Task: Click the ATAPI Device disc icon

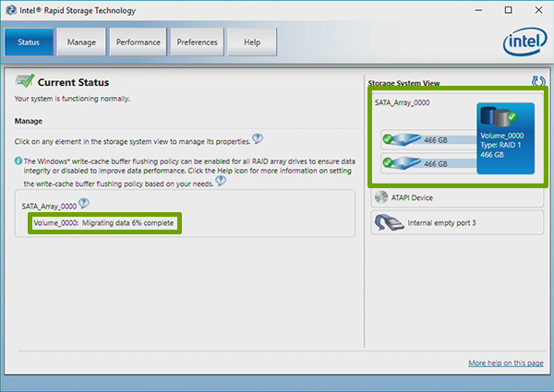Action: coord(381,197)
